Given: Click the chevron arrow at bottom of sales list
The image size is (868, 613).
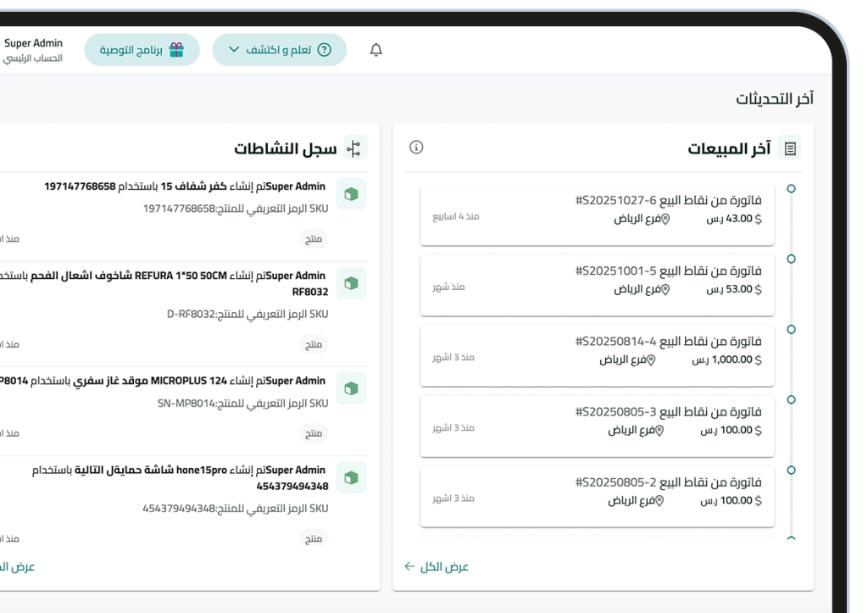Looking at the screenshot, I should pyautogui.click(x=792, y=539).
